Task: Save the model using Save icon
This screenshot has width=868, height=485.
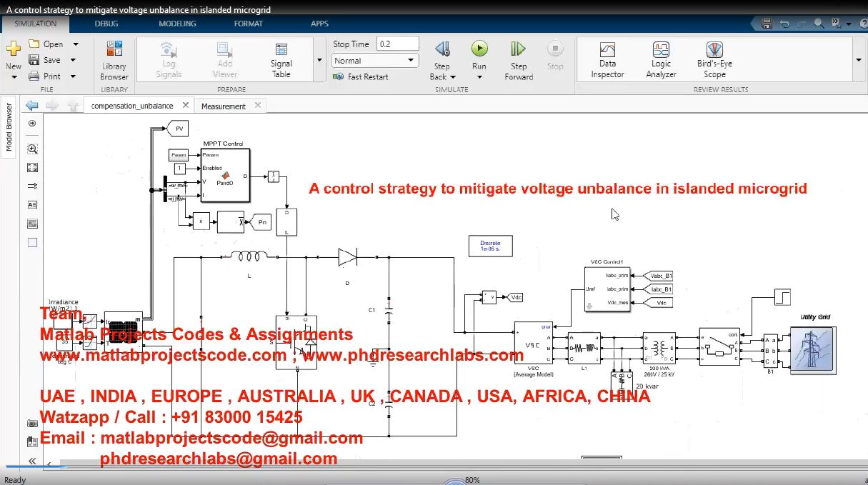Action: (x=34, y=60)
